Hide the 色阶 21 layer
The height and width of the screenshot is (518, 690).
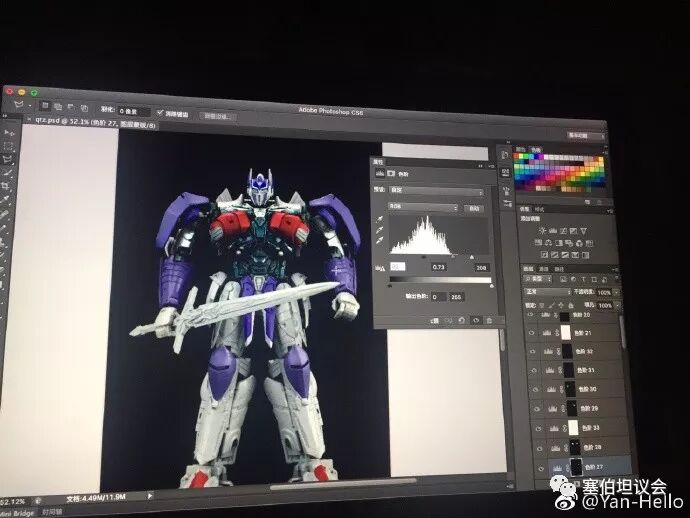[x=531, y=333]
